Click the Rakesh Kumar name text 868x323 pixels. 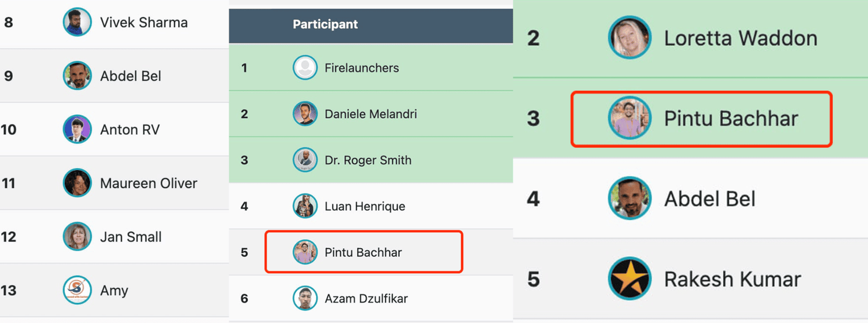click(x=733, y=280)
